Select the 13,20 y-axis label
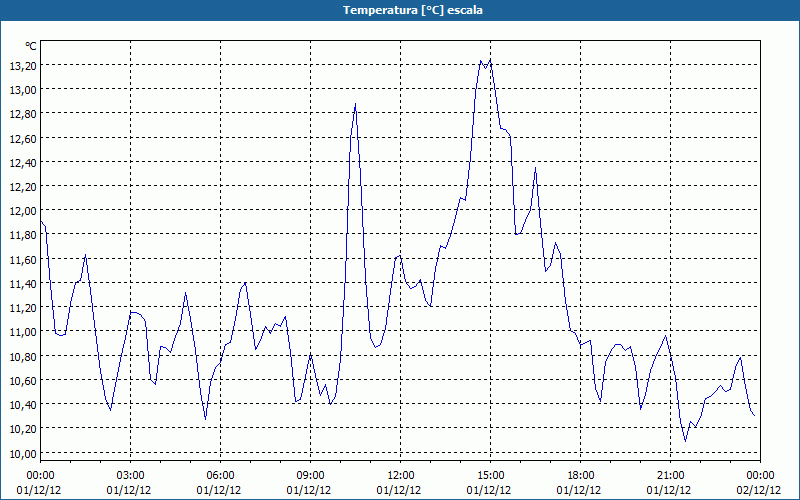Viewport: 800px width, 500px height. [23, 65]
